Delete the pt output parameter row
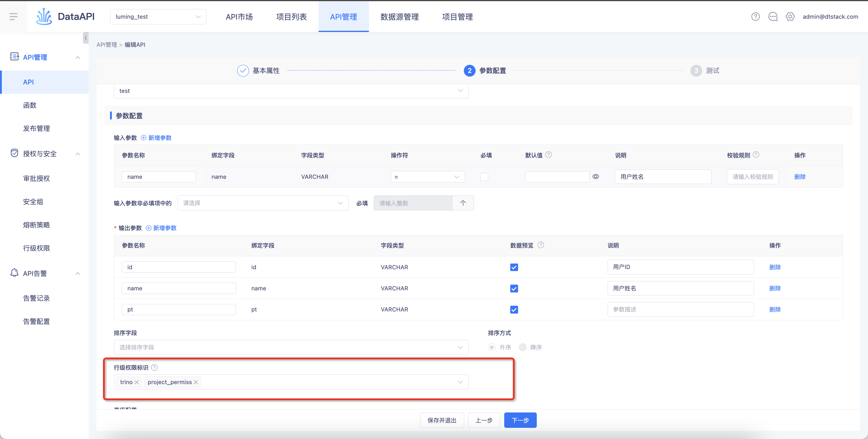This screenshot has height=439, width=868. coord(775,309)
